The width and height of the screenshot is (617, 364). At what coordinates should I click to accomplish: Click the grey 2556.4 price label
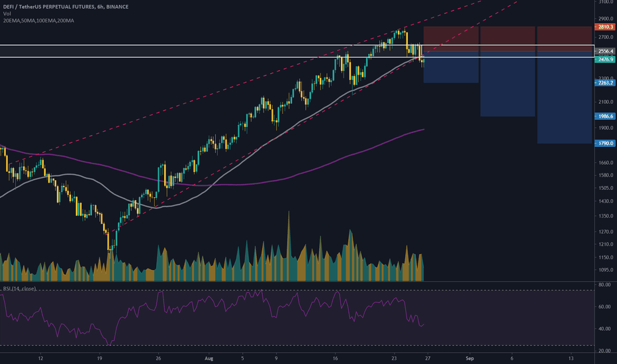[605, 51]
